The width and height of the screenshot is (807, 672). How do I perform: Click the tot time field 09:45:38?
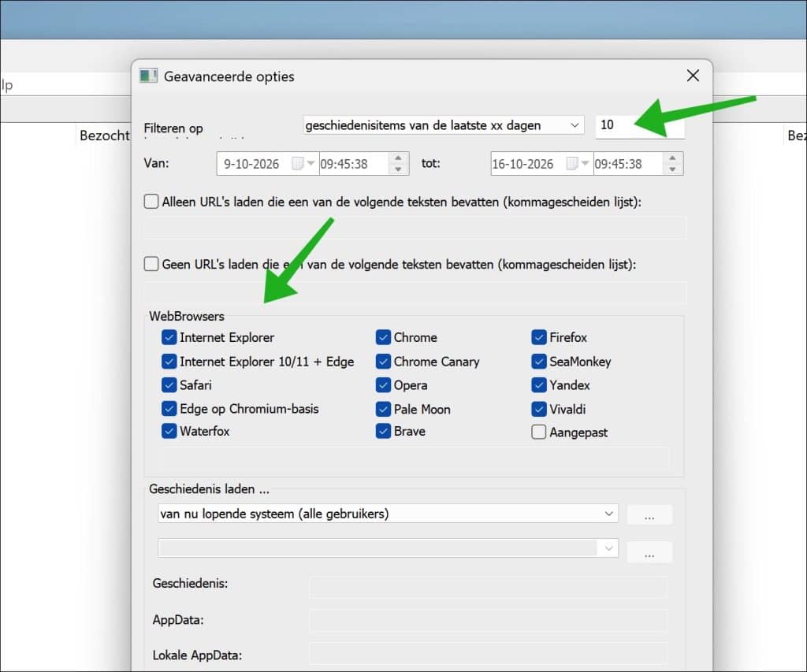pyautogui.click(x=627, y=164)
